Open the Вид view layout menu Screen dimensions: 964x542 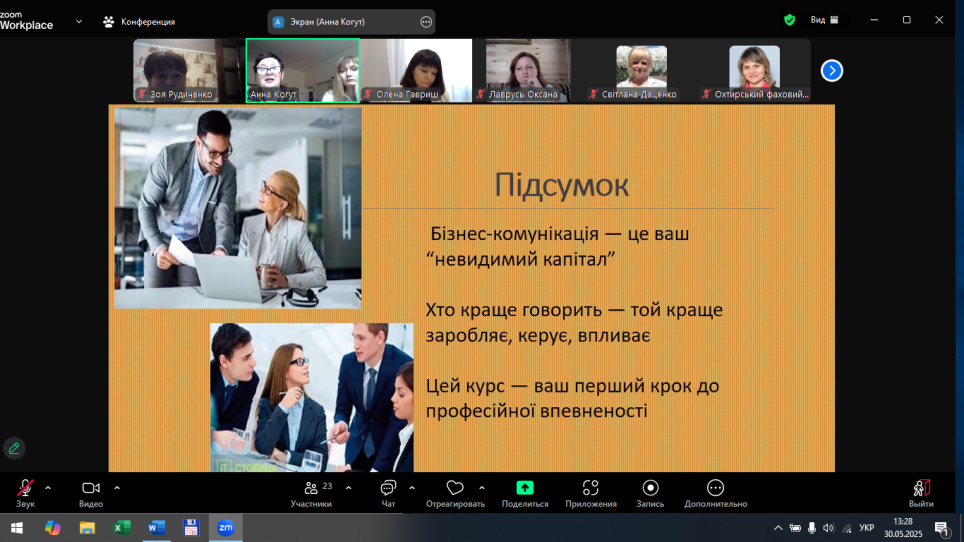click(x=824, y=20)
